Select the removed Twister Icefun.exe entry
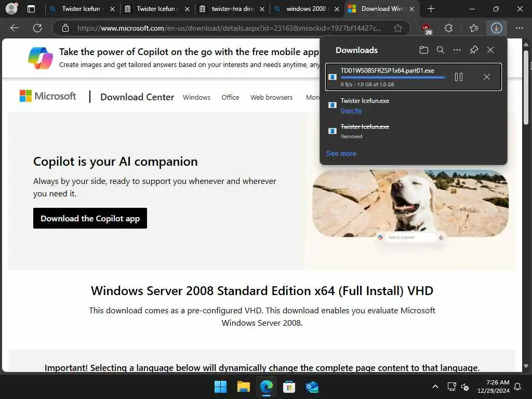Image resolution: width=532 pixels, height=399 pixels. click(413, 131)
